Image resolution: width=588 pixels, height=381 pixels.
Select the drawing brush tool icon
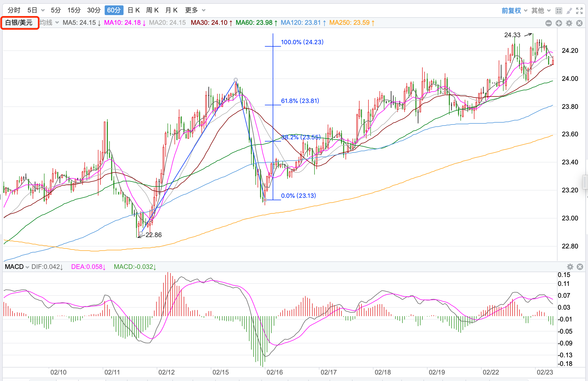pyautogui.click(x=569, y=11)
